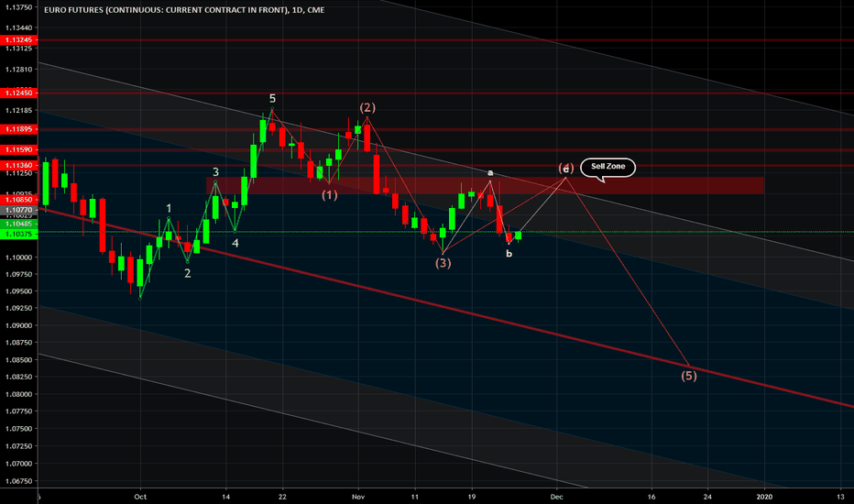Select the red wave label (4) beside Sell Zone
This screenshot has height=504, width=854.
pos(566,169)
